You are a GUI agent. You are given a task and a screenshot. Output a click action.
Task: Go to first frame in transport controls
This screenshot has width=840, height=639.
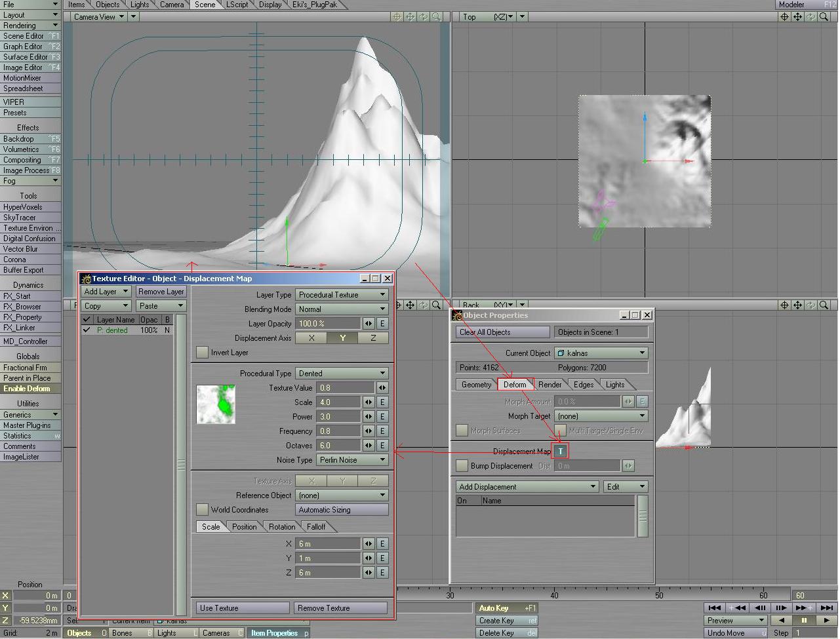click(714, 608)
